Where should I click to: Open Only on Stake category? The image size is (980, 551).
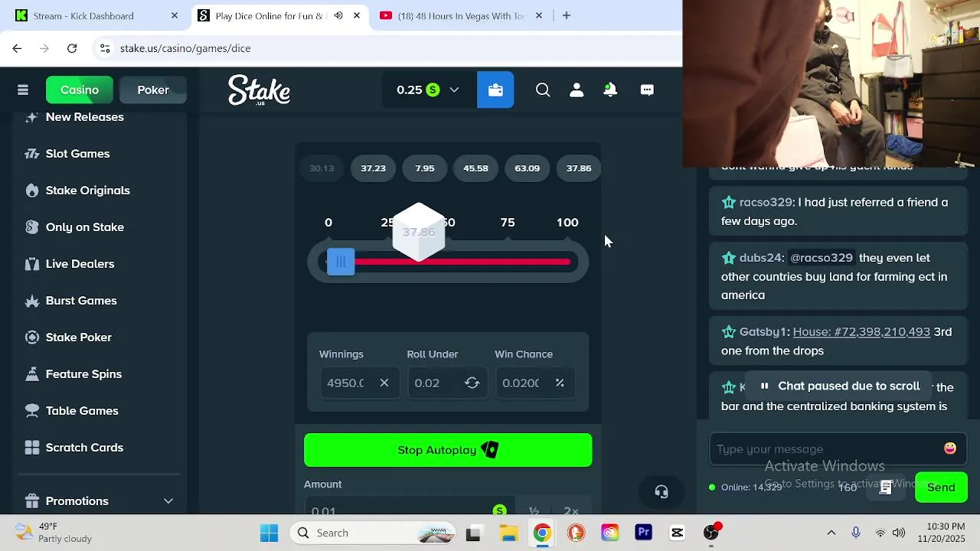(x=85, y=227)
